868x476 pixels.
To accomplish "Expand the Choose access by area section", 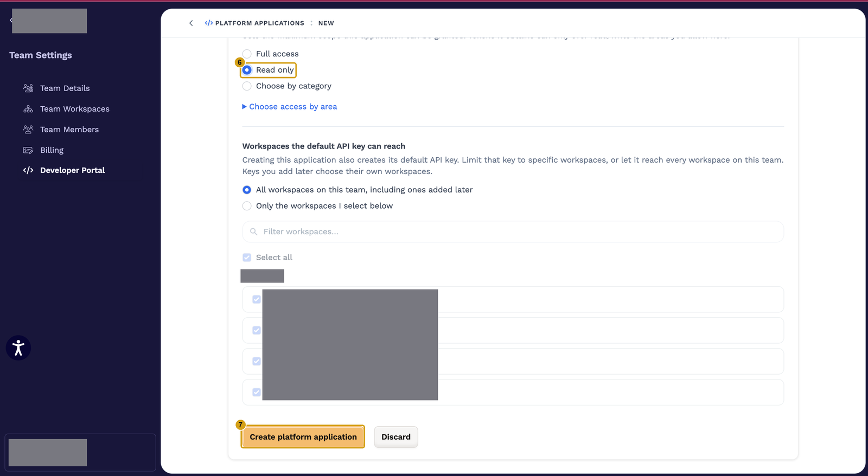I will (290, 107).
